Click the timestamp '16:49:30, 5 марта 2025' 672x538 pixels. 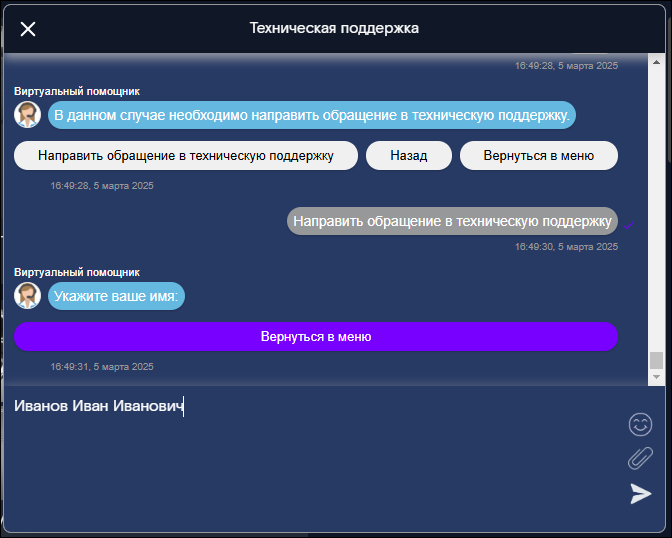point(566,246)
